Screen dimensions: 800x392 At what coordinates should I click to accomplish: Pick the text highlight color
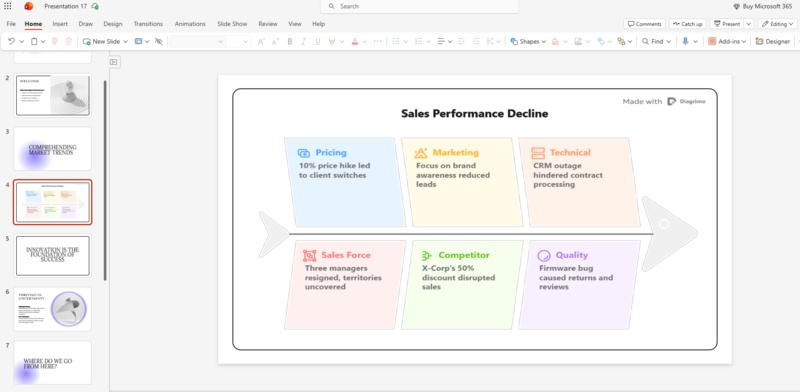332,41
